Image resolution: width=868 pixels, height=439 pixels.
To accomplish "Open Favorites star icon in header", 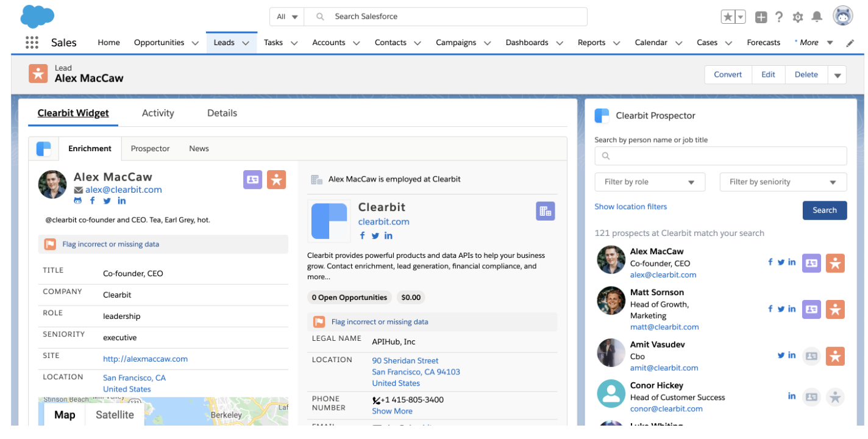I will point(728,17).
